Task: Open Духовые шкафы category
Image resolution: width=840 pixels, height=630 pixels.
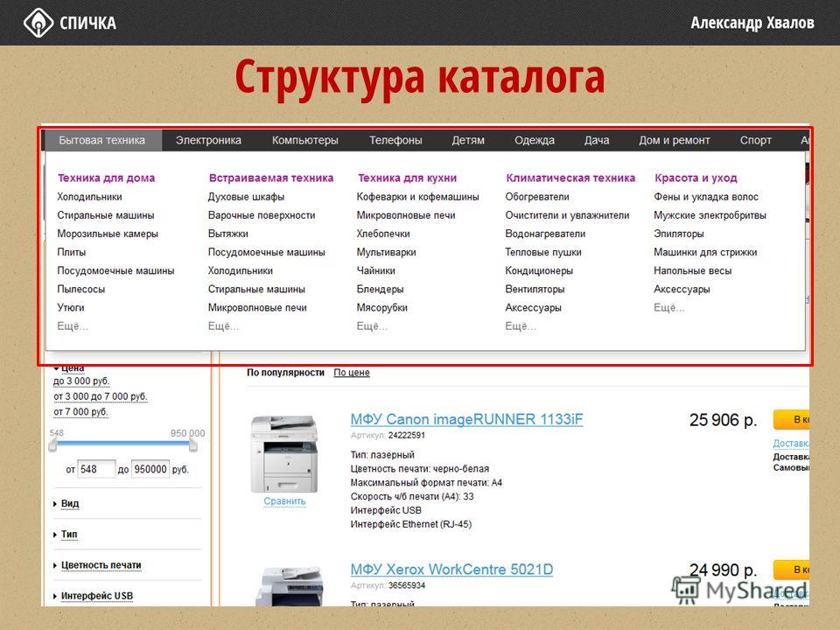Action: pos(246,197)
